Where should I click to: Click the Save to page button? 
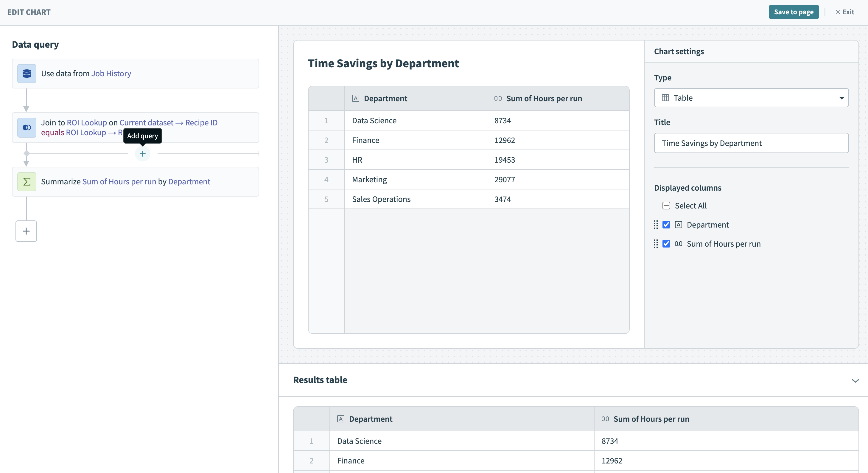click(794, 12)
